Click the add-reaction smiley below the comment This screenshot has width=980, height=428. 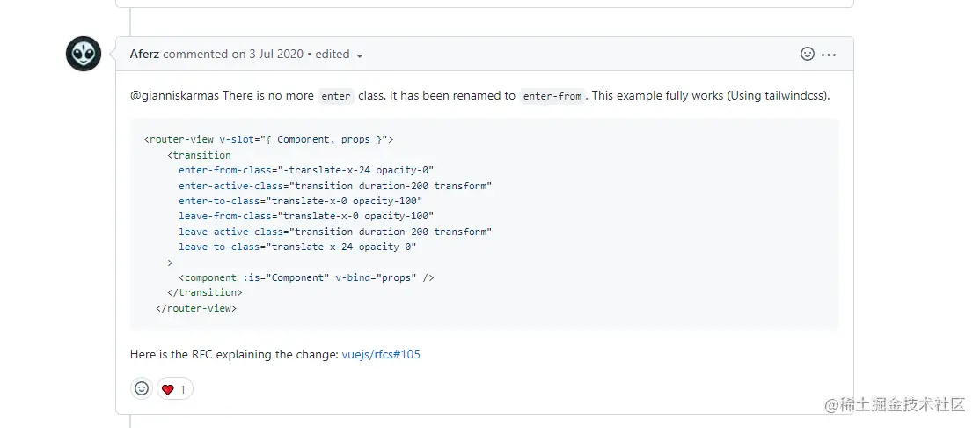pyautogui.click(x=141, y=388)
